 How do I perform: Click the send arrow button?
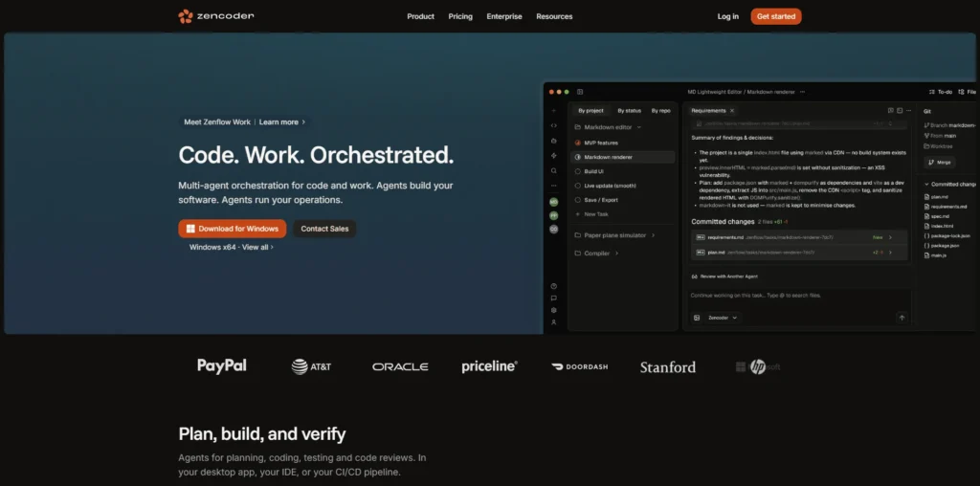coord(902,318)
